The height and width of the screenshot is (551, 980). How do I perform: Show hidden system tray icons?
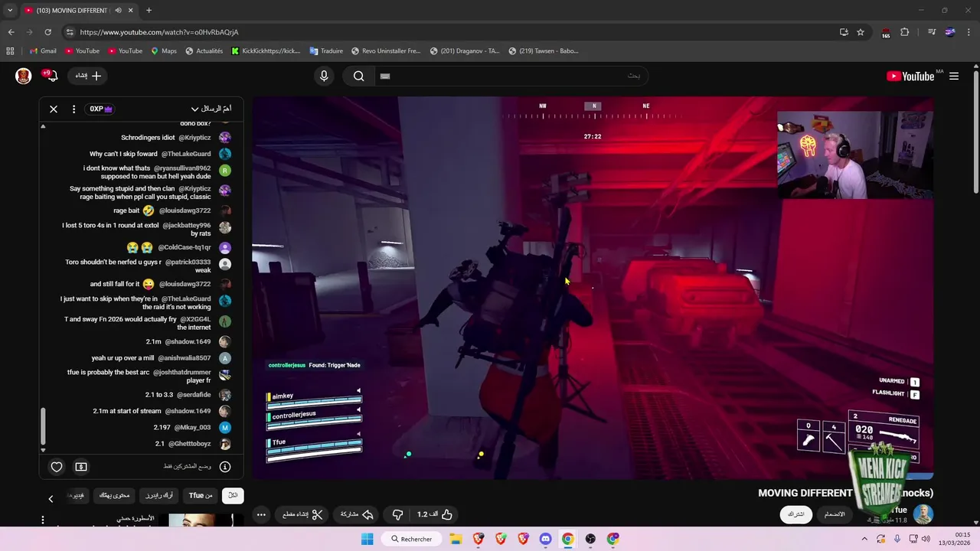(x=864, y=539)
